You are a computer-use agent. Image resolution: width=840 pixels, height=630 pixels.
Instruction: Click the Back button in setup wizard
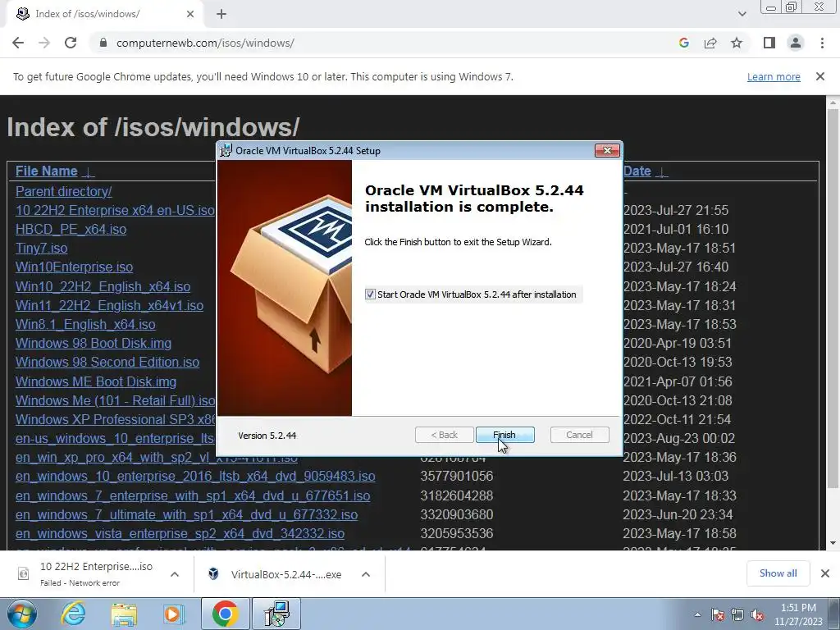[444, 435]
